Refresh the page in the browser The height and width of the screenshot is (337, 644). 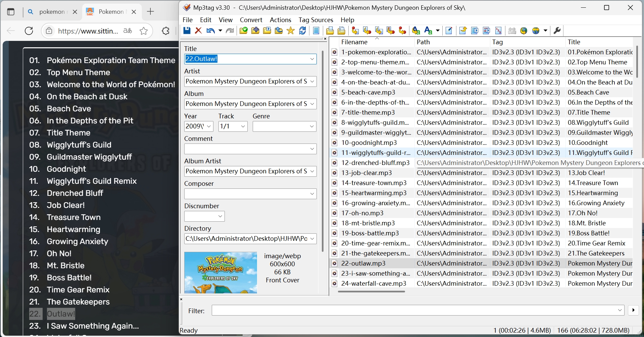29,31
